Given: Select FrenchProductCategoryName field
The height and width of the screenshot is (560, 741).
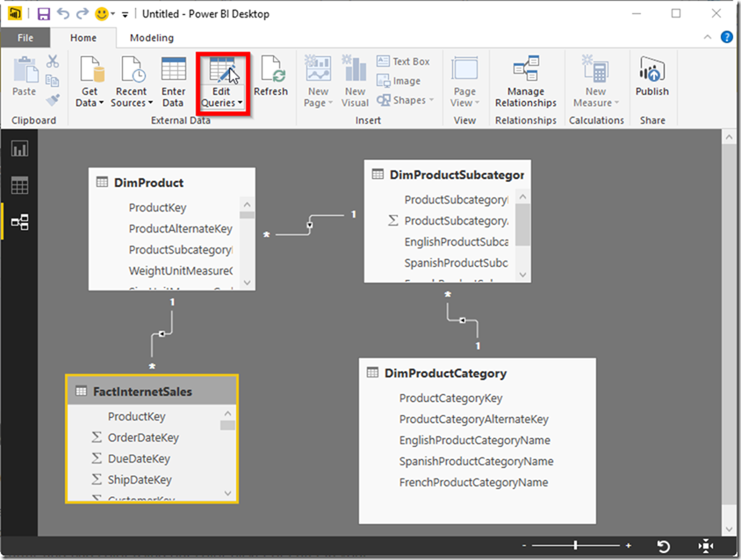Looking at the screenshot, I should point(473,482).
